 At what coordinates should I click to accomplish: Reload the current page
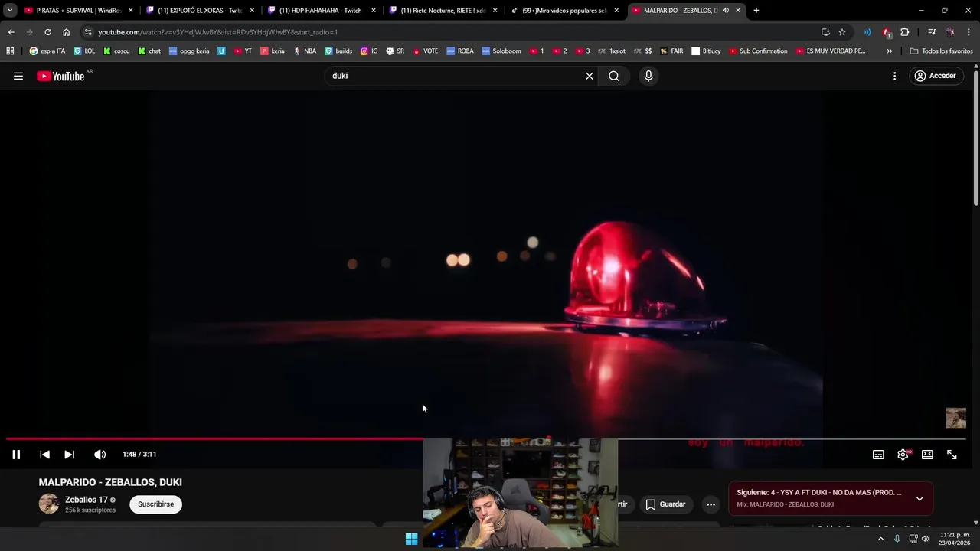[x=47, y=32]
